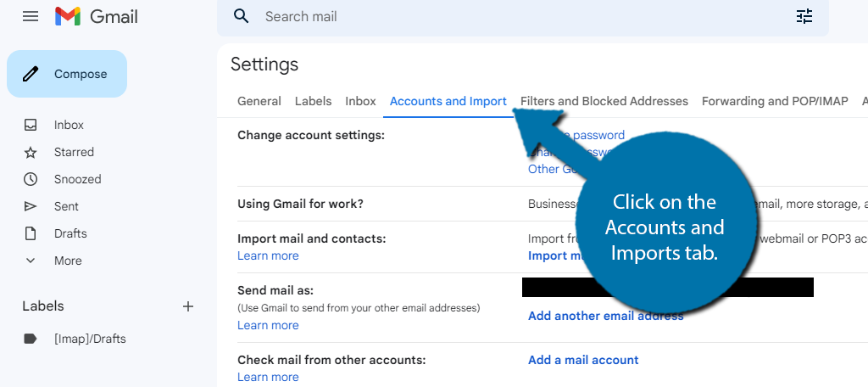Expand More in the sidebar

[68, 261]
